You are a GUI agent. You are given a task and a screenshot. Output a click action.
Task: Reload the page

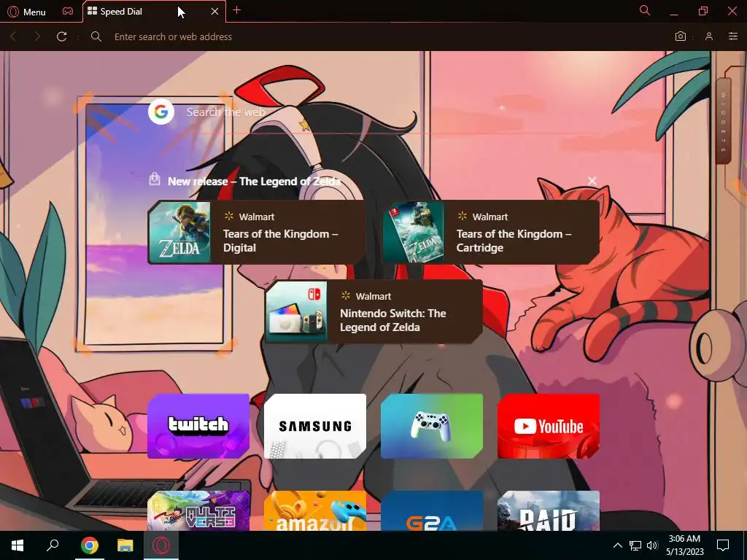pos(61,36)
